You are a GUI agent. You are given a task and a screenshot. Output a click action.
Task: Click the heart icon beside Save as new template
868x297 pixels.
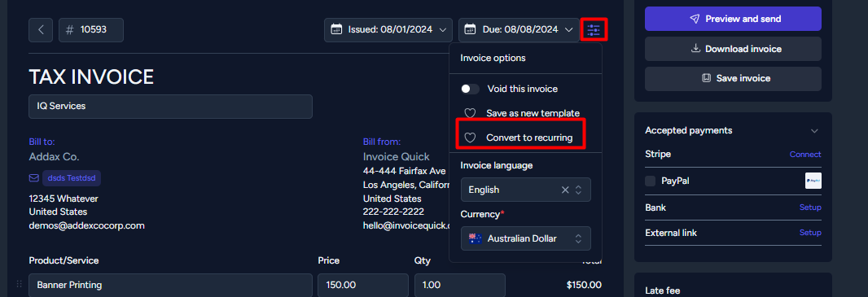pos(470,113)
